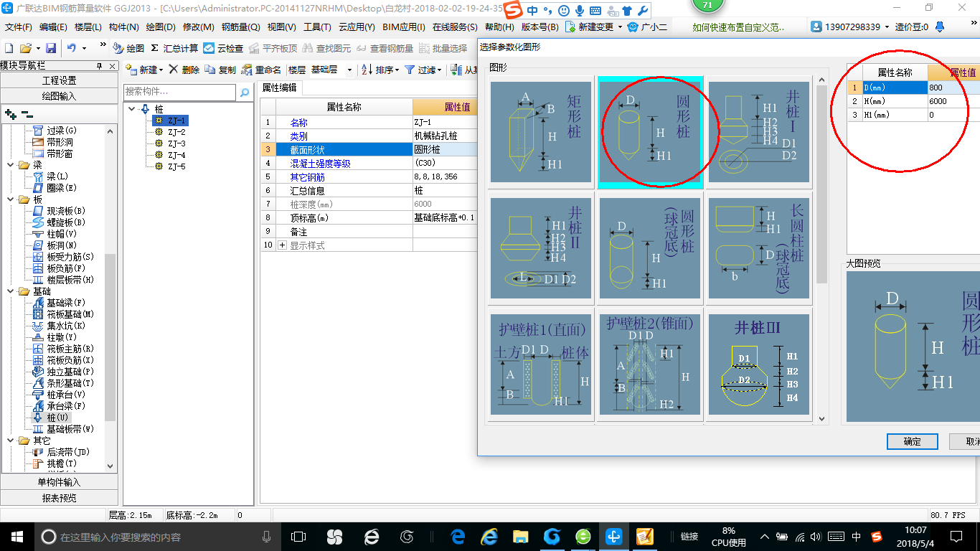Open the BIM应用(I) menu

pos(404,27)
